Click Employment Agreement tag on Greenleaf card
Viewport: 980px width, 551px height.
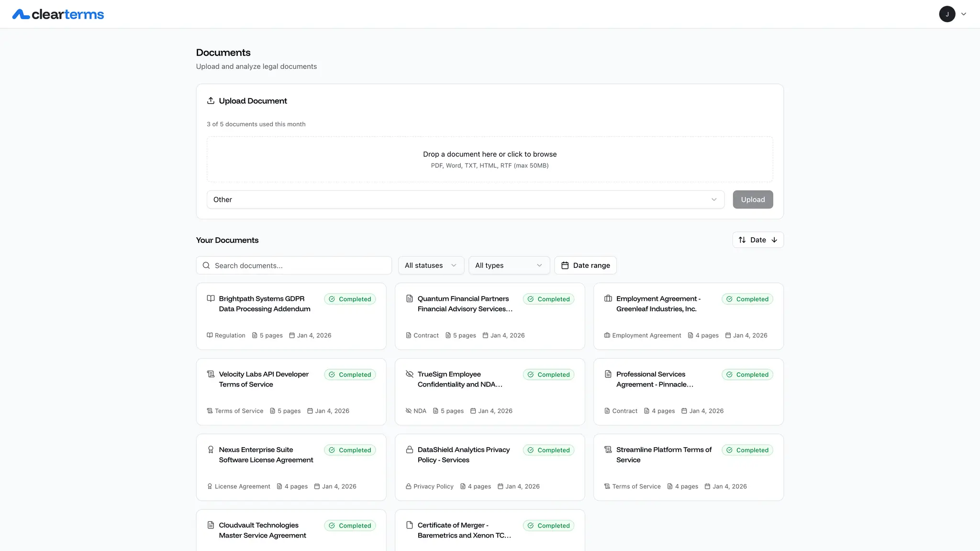tap(643, 335)
